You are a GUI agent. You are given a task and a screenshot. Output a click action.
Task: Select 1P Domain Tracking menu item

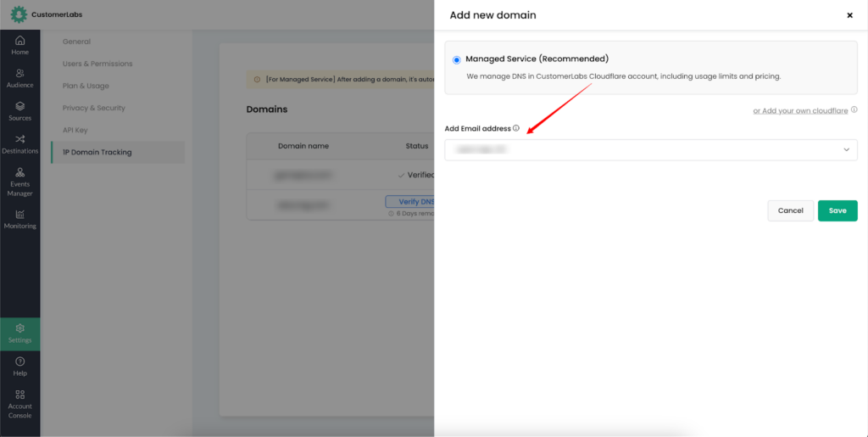coord(118,152)
